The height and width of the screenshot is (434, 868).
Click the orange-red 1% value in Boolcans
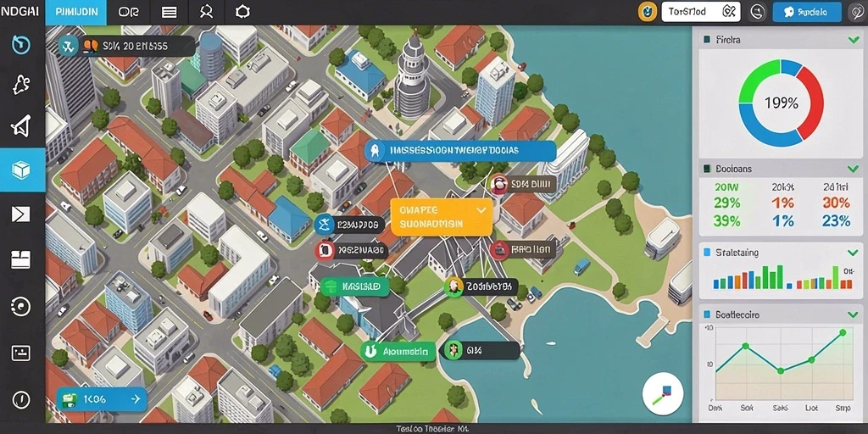click(783, 203)
